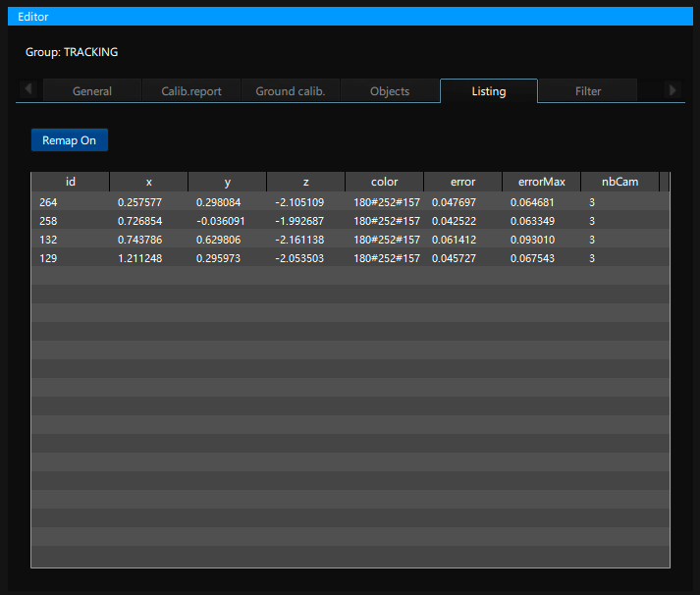Sort by the color column header
The image size is (700, 595).
pyautogui.click(x=385, y=182)
